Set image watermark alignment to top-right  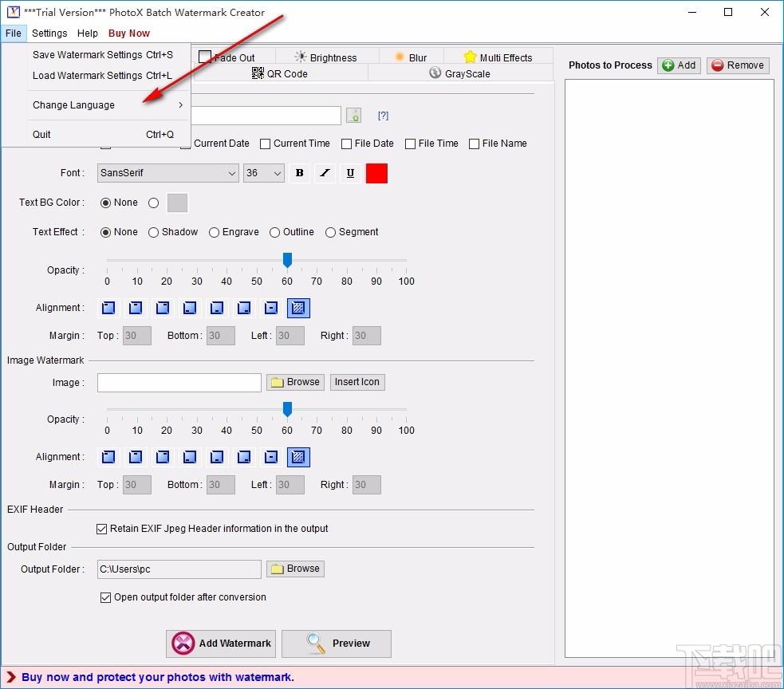(x=163, y=457)
